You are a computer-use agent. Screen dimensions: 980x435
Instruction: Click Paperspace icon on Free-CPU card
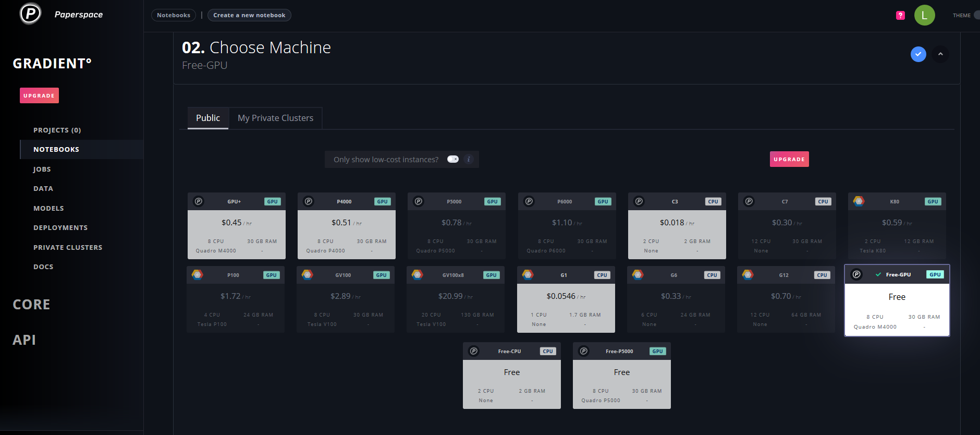474,351
